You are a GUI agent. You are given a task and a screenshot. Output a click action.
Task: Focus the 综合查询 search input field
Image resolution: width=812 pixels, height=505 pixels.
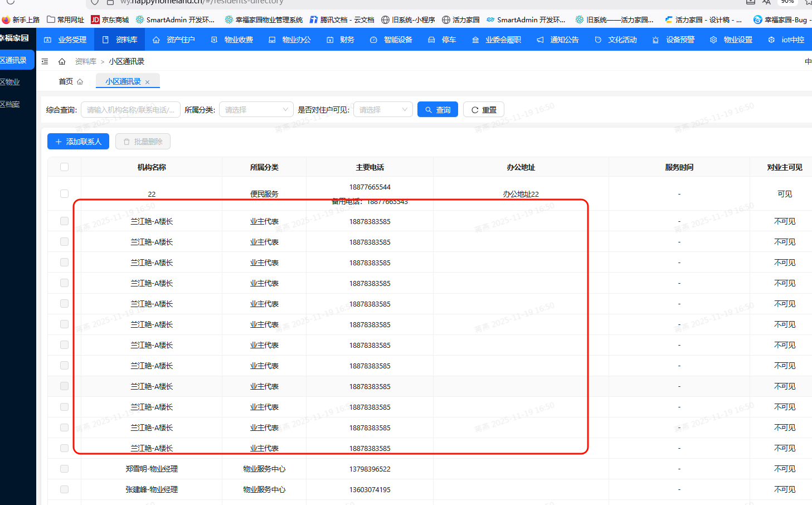tap(130, 110)
